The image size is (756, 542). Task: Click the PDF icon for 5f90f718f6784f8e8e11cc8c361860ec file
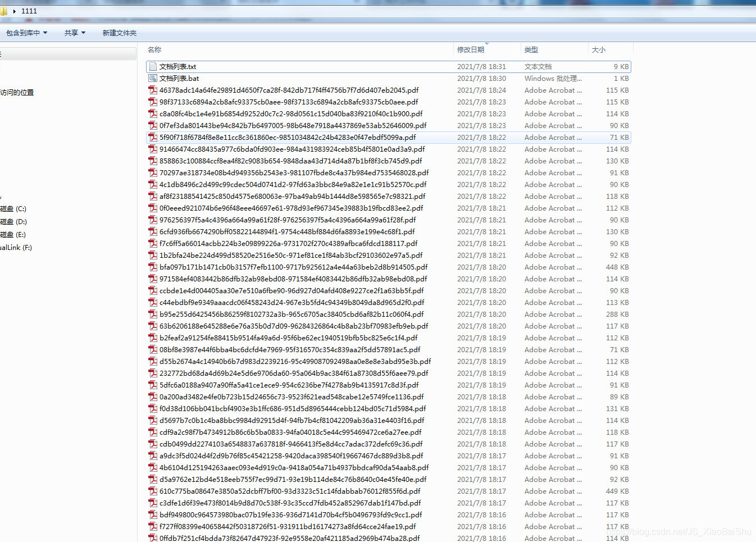tap(153, 137)
